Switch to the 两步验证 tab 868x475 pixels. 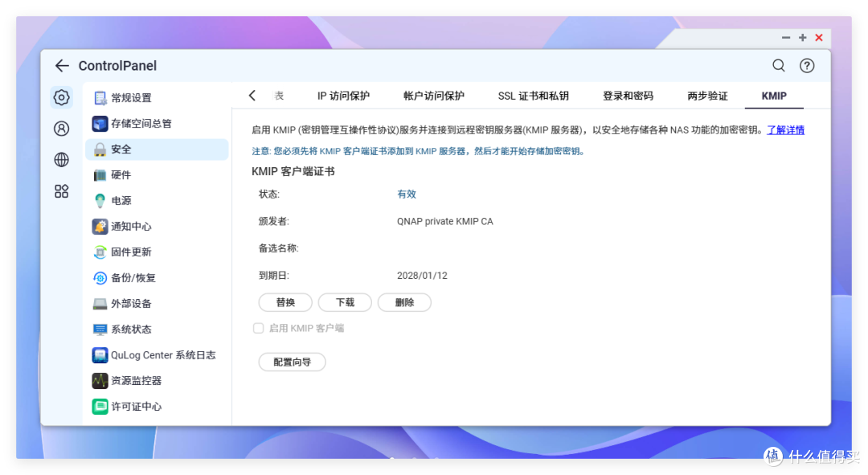[707, 96]
